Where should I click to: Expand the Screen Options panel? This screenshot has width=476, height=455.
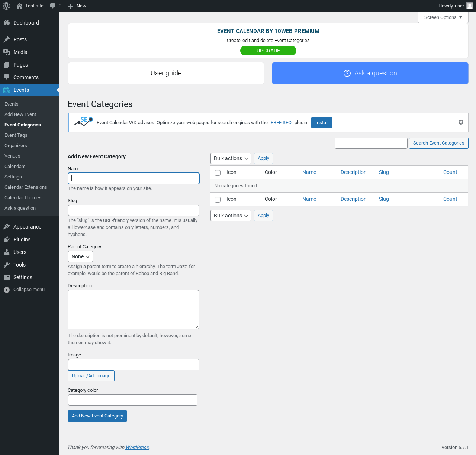(x=443, y=17)
